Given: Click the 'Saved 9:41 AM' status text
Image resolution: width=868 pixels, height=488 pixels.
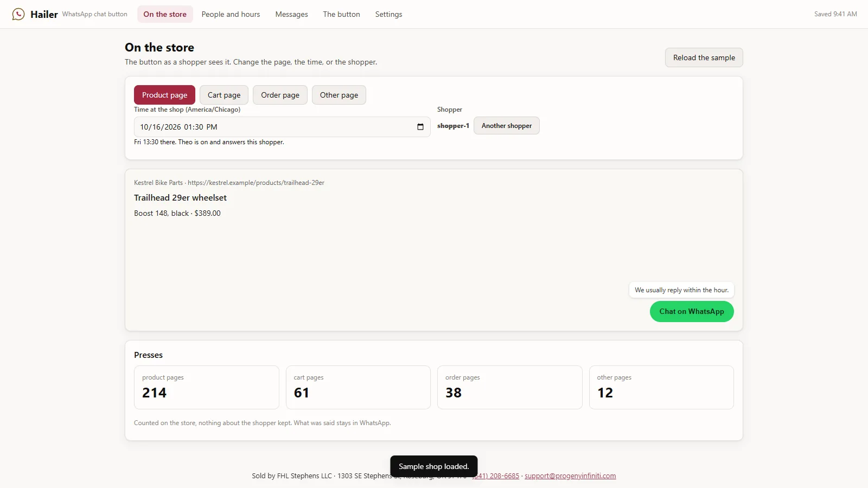Looking at the screenshot, I should click(835, 14).
